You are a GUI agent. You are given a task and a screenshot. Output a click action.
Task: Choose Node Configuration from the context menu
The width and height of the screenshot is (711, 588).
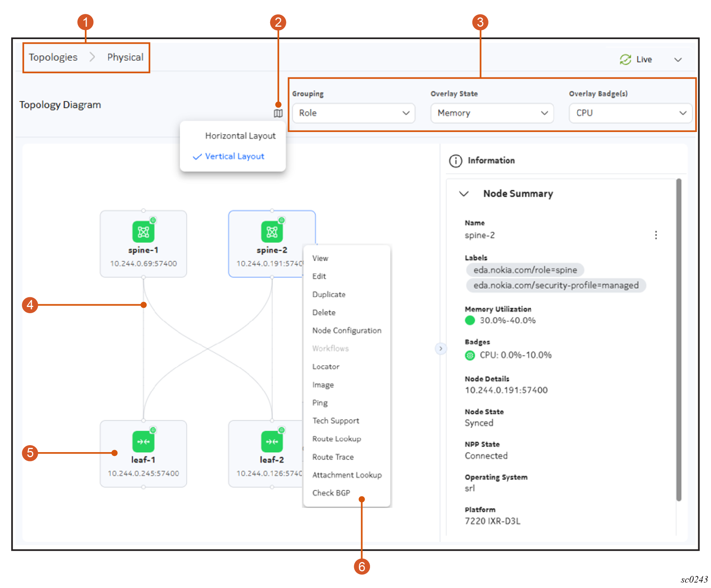click(x=346, y=331)
